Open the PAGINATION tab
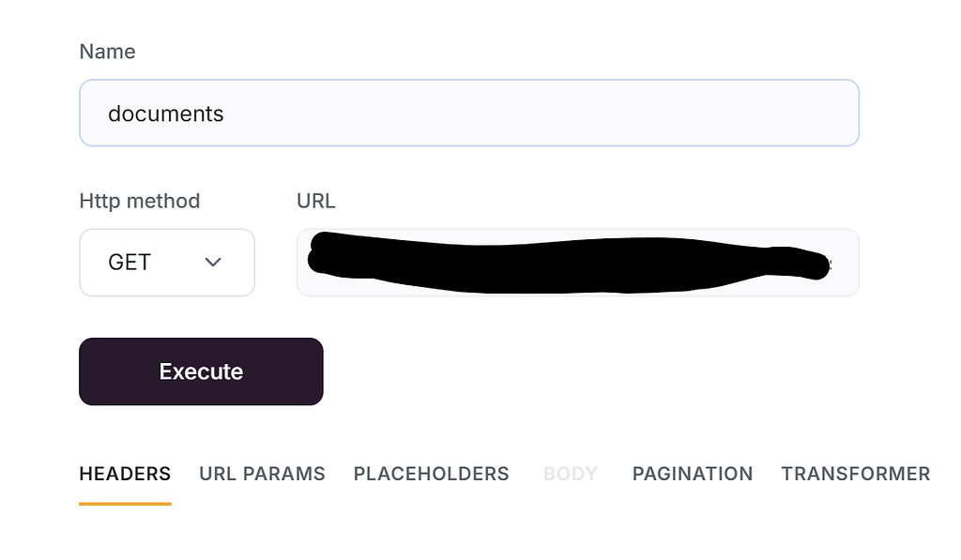Screen dimensions: 961x560 pos(692,474)
